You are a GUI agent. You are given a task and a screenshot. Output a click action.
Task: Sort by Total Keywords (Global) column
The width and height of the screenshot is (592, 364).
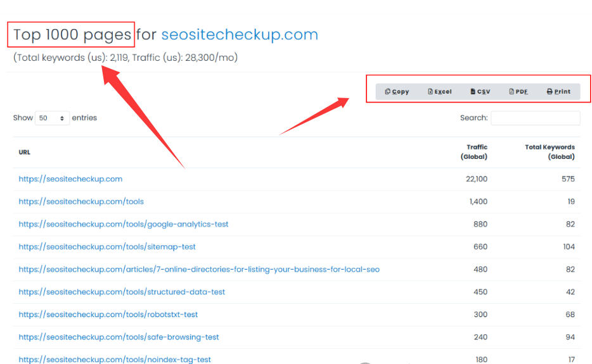(x=550, y=152)
